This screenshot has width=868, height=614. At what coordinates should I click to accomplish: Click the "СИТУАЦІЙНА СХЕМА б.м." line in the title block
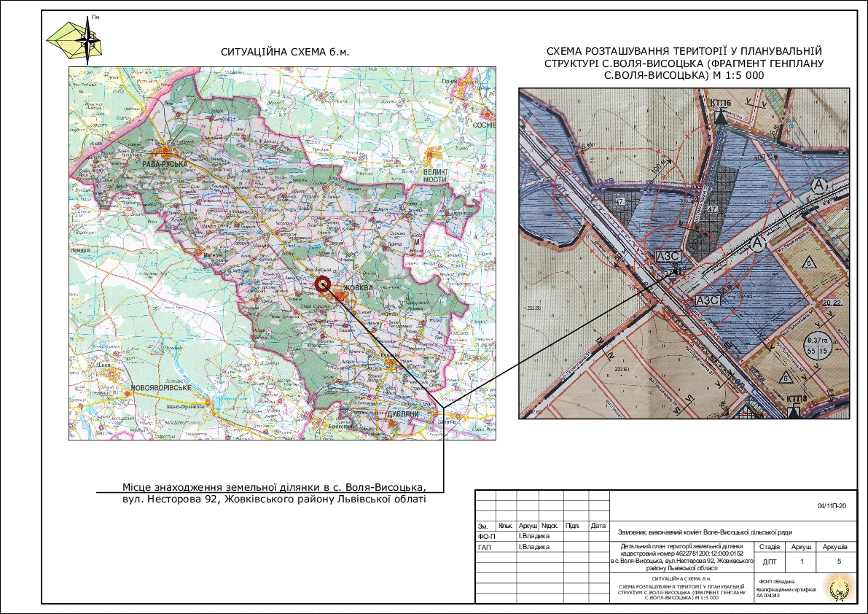(x=681, y=578)
